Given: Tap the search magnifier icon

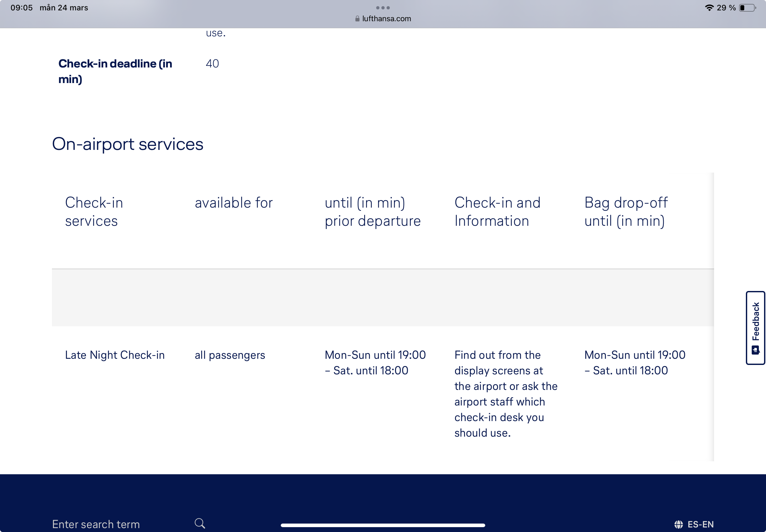Looking at the screenshot, I should click(200, 523).
